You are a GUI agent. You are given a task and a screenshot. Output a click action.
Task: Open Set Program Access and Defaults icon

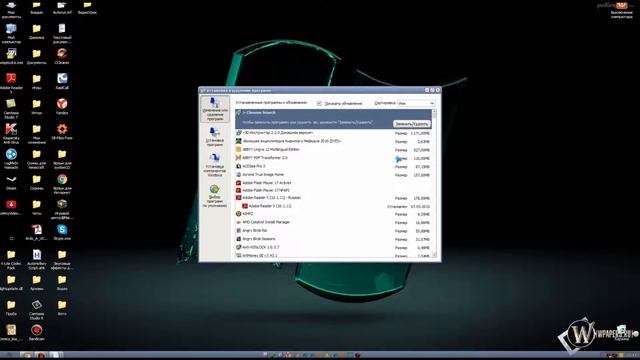(215, 196)
